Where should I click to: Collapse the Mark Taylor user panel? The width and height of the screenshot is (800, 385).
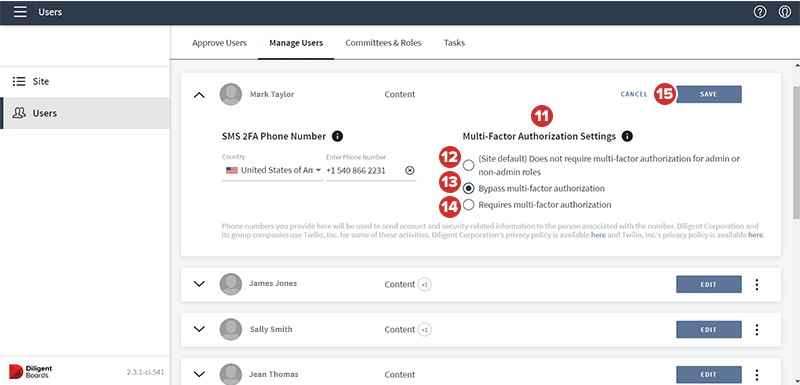click(199, 95)
